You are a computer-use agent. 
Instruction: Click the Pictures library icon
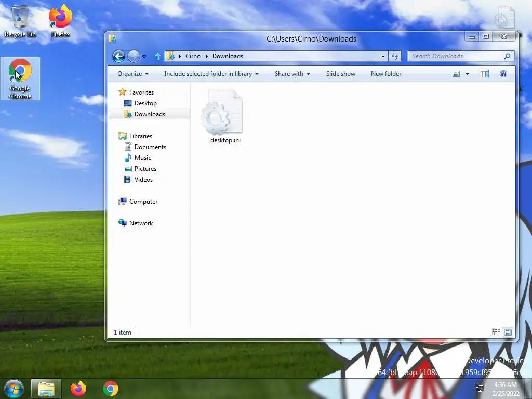[128, 169]
